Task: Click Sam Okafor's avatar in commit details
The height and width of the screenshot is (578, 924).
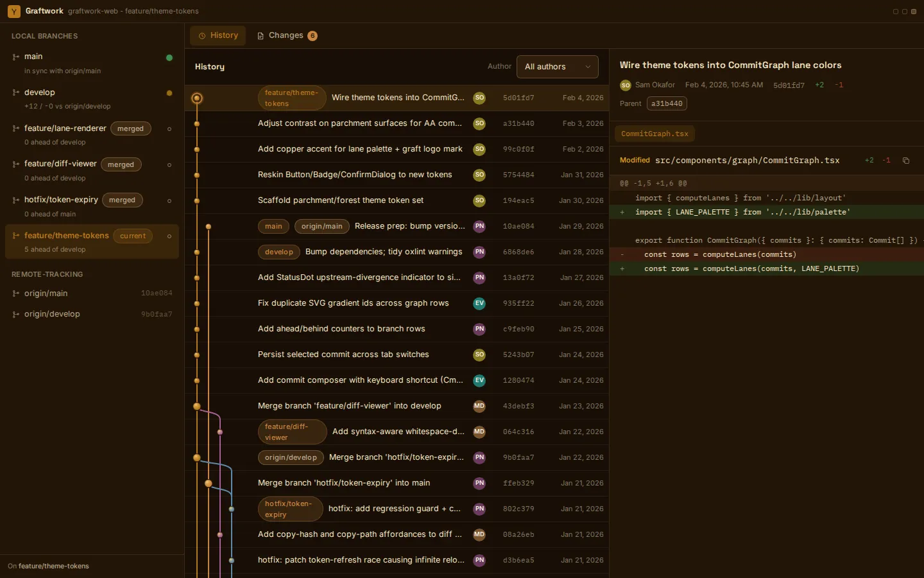Action: 626,85
